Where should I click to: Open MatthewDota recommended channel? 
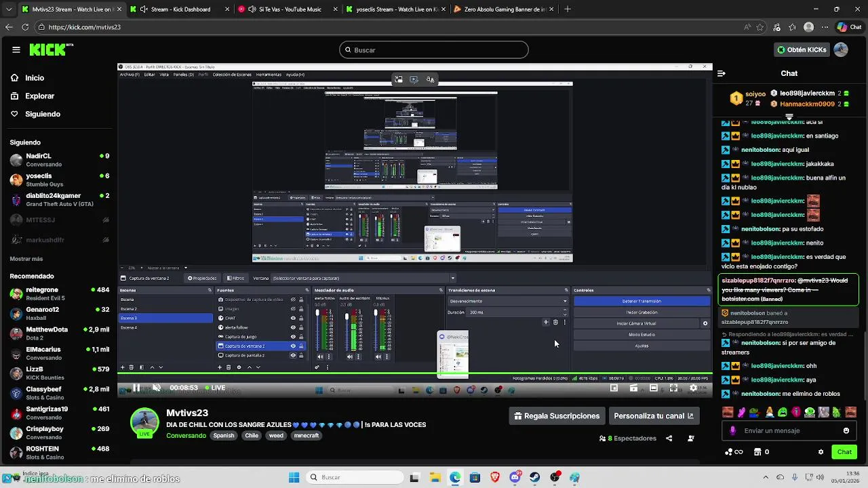point(59,333)
